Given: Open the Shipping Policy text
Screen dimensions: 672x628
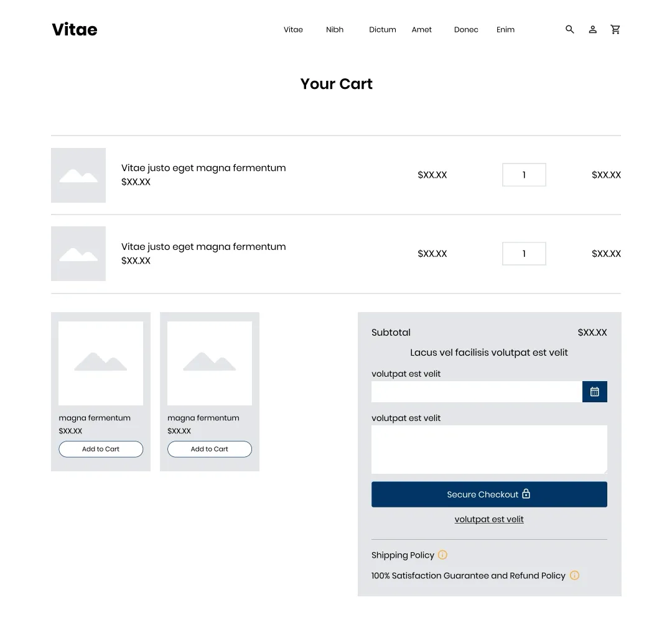Looking at the screenshot, I should coord(403,555).
